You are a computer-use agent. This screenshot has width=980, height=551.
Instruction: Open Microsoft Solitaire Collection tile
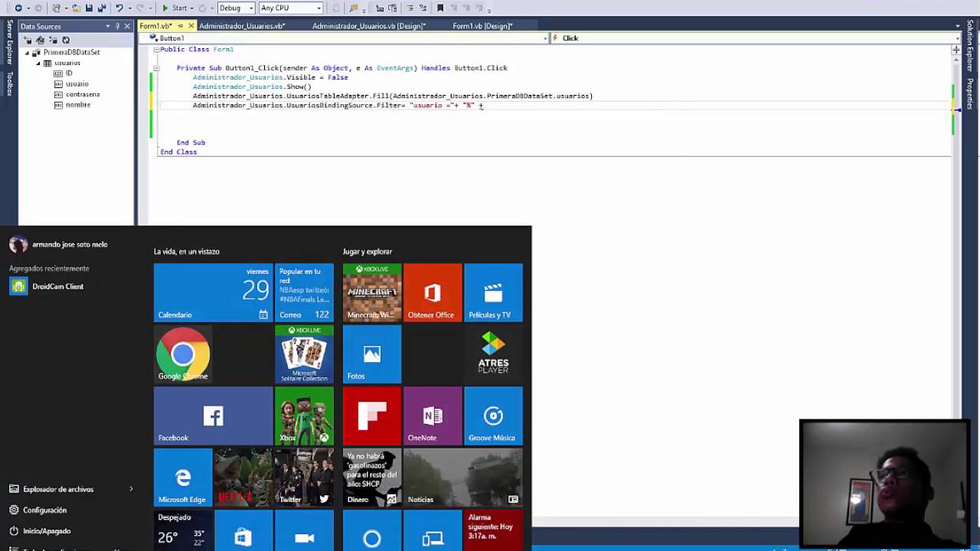(304, 354)
